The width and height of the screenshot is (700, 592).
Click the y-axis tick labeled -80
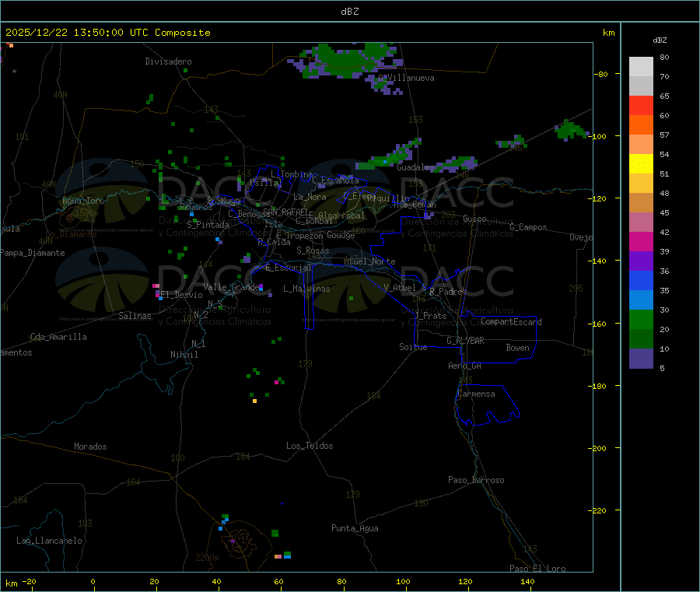[600, 74]
